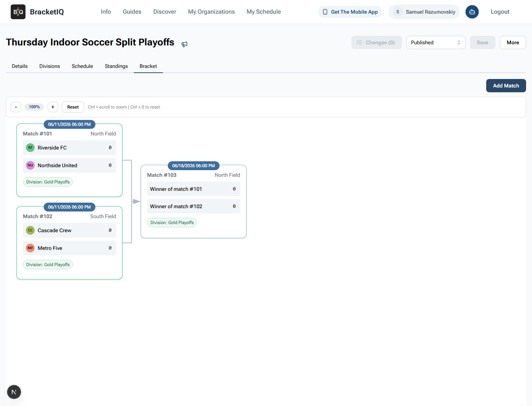
Task: Select the Northside United team row
Action: 69,165
